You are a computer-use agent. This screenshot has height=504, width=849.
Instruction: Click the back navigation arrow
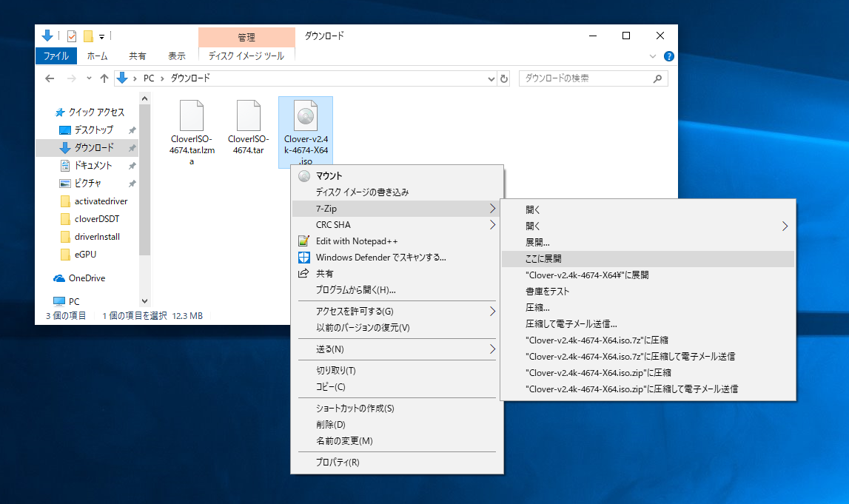[x=50, y=78]
